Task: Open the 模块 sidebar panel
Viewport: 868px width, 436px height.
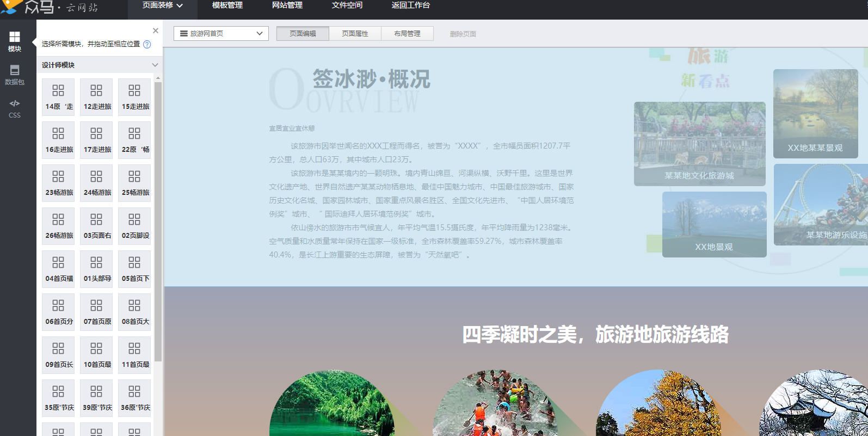Action: 15,41
